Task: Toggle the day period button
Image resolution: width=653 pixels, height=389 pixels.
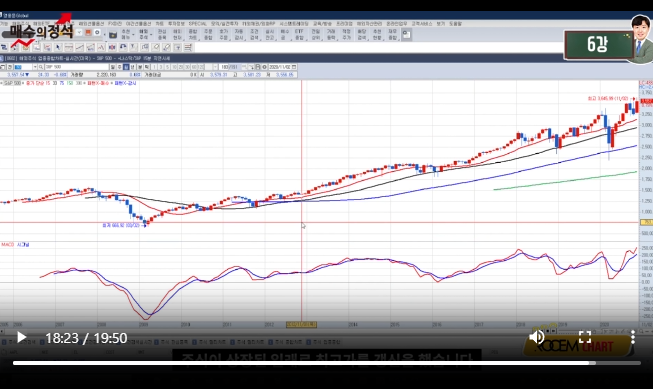Action: click(112, 67)
